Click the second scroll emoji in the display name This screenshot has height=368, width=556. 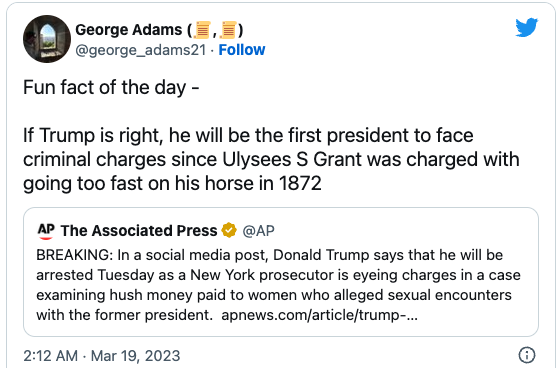pyautogui.click(x=229, y=30)
